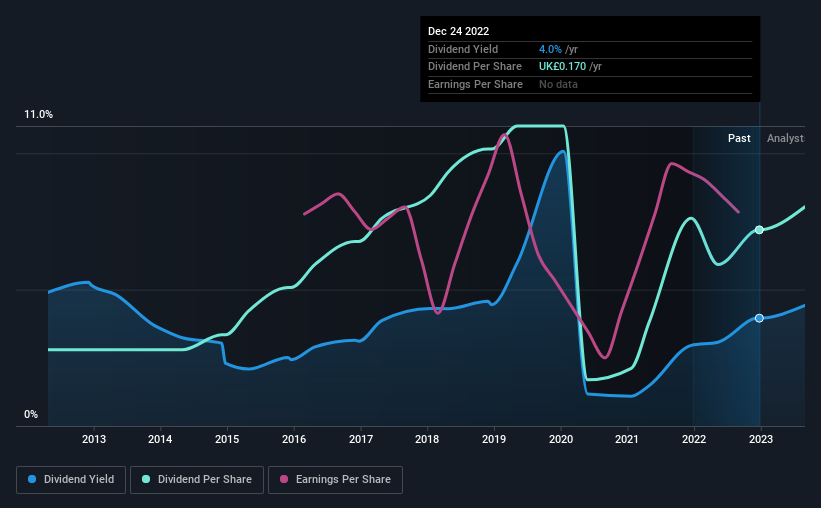Viewport: 821px width, 508px height.
Task: Select the blue data point marker at 2023
Action: [759, 318]
